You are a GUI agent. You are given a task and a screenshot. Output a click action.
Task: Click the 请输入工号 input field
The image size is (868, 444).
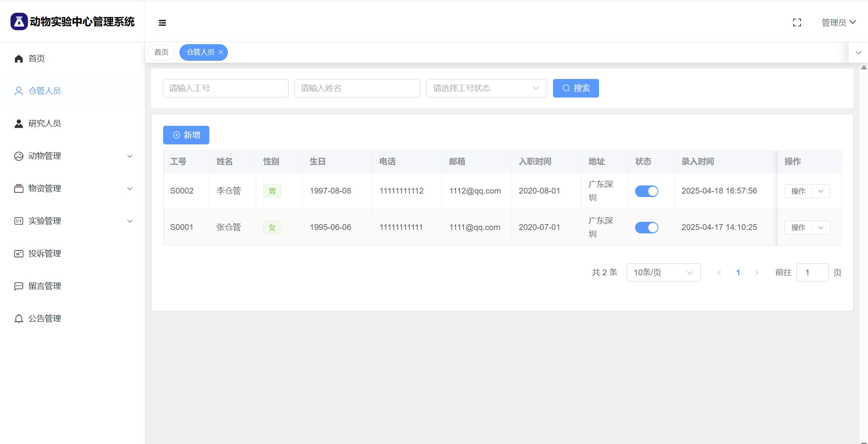pos(226,88)
